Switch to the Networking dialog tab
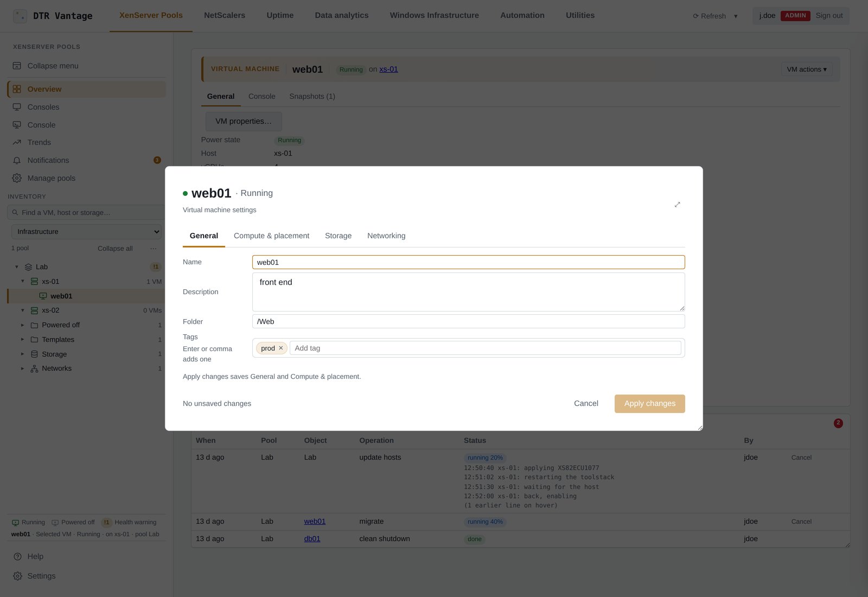The width and height of the screenshot is (868, 597). [386, 236]
